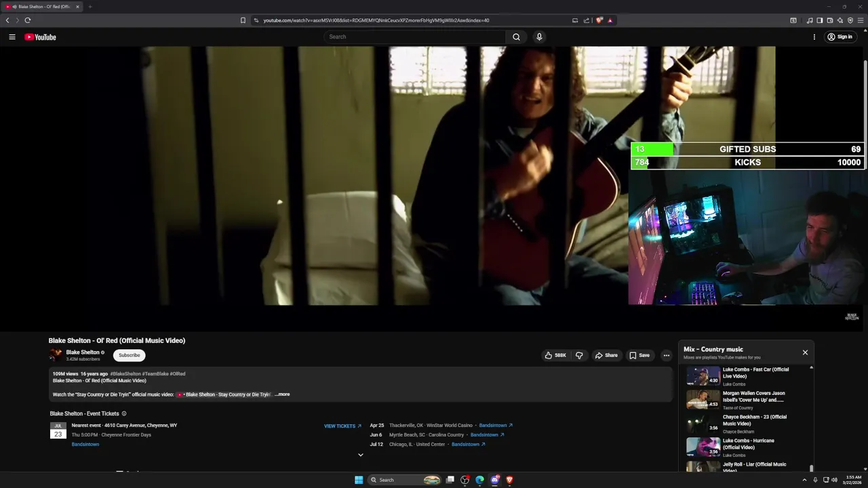
Task: Open Microsoft Edge from taskbar
Action: click(479, 480)
